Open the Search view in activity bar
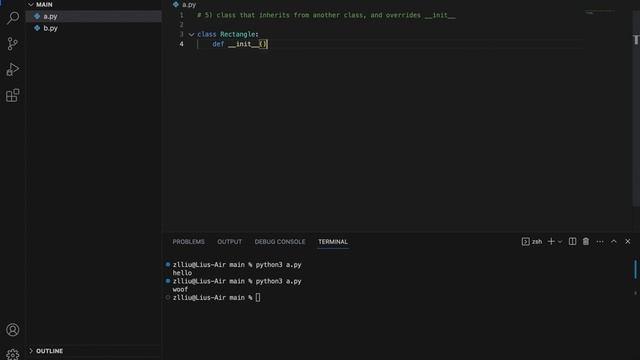This screenshot has height=360, width=640. 13,18
